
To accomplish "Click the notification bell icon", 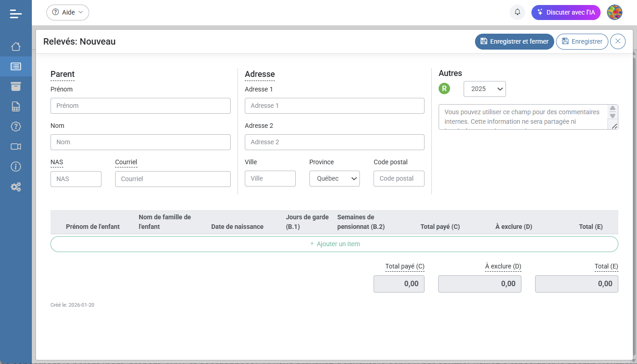I will click(517, 12).
